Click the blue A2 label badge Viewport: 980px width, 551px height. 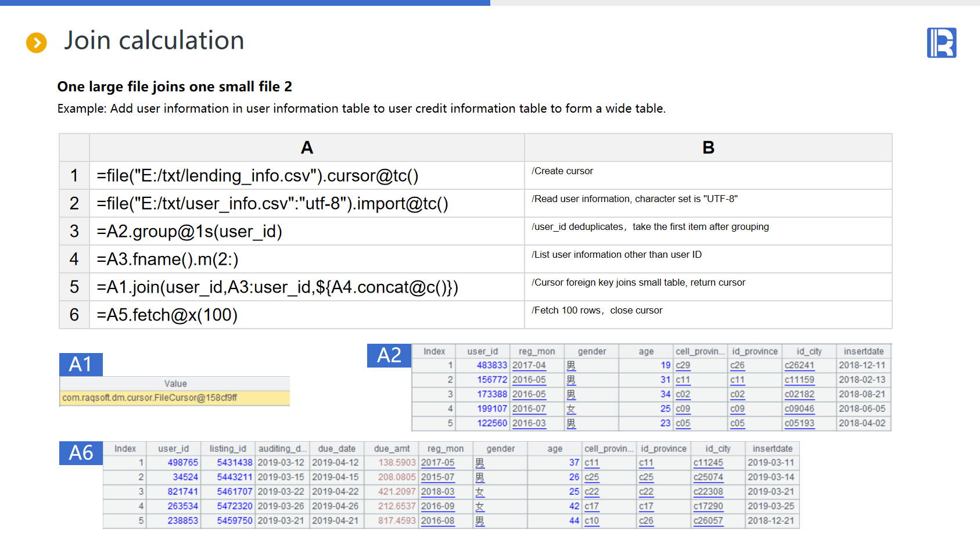(389, 355)
